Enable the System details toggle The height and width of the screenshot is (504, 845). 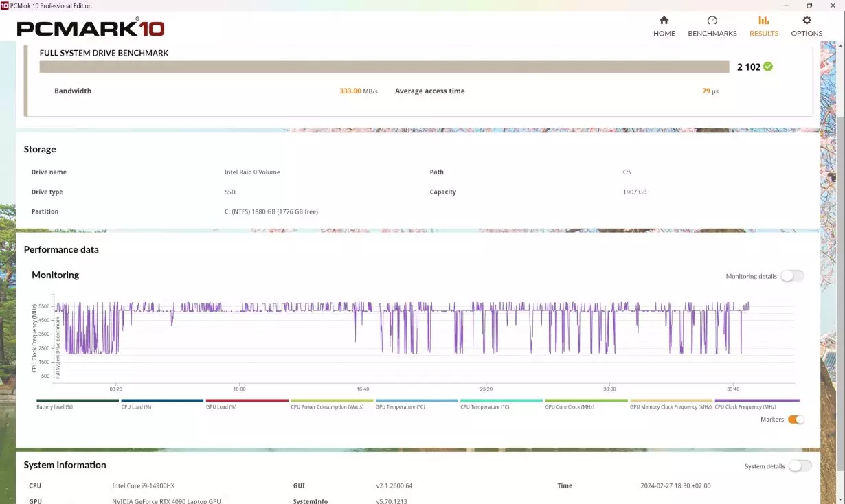click(x=800, y=466)
